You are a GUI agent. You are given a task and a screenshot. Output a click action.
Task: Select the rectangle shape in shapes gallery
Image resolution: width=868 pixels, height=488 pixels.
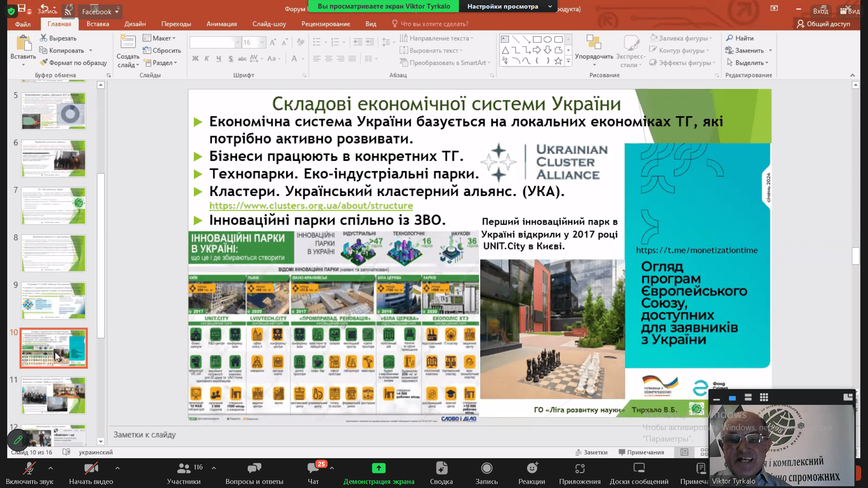pyautogui.click(x=537, y=39)
